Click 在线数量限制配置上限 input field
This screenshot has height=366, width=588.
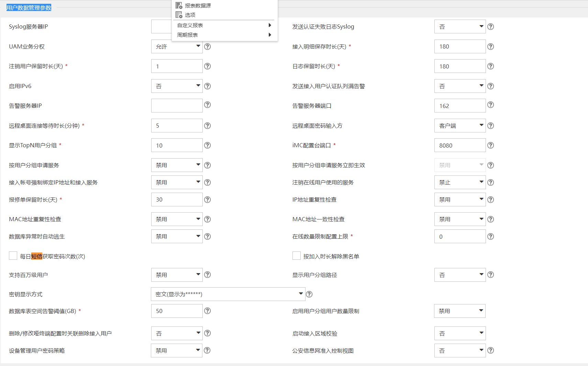click(x=460, y=236)
